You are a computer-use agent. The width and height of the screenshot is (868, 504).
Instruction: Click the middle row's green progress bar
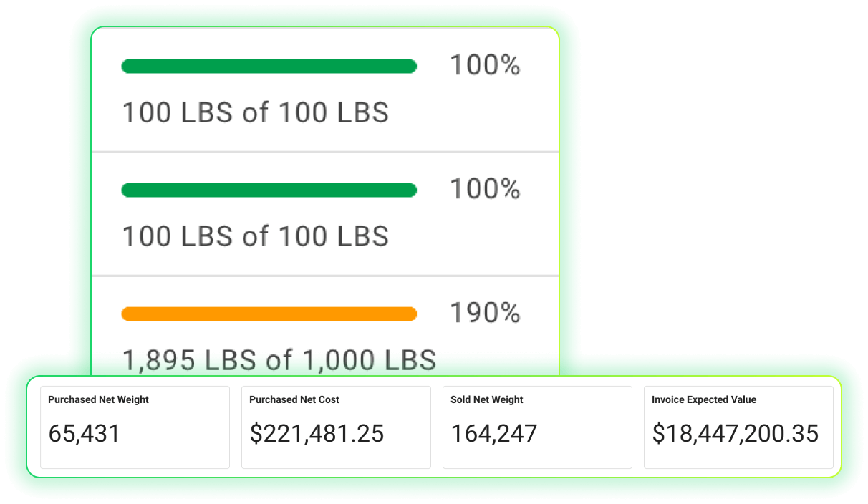(269, 190)
